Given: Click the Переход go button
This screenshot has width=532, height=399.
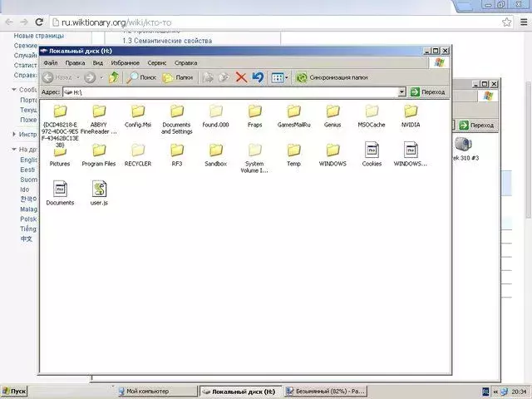Looking at the screenshot, I should click(427, 92).
